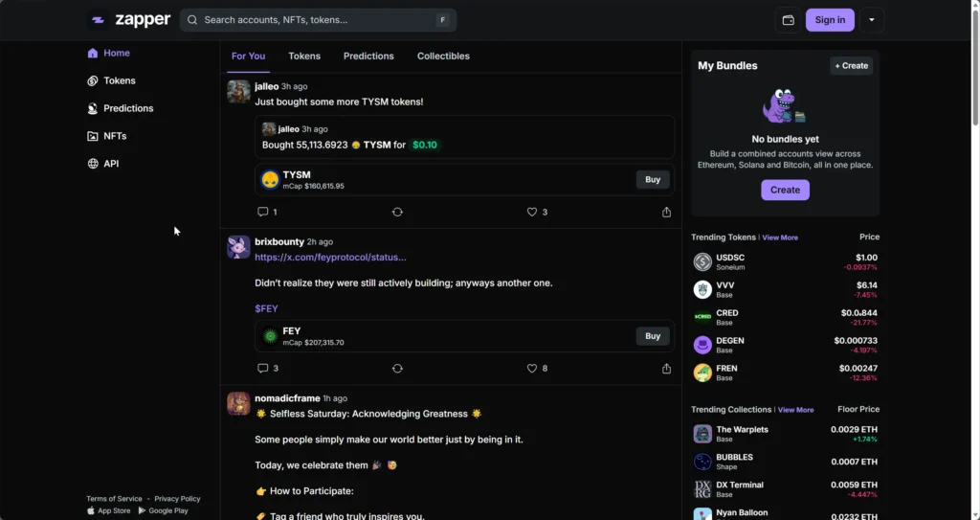The image size is (980, 520).
Task: Open Terms of Service
Action: (x=115, y=499)
